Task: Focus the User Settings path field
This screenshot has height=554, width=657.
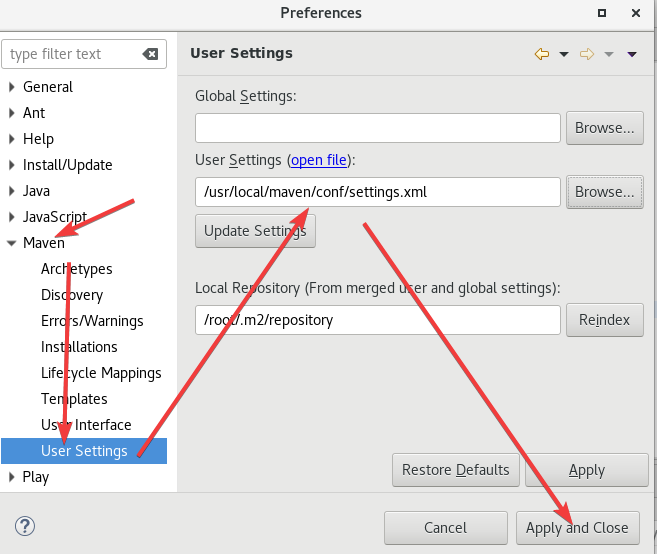Action: [378, 192]
